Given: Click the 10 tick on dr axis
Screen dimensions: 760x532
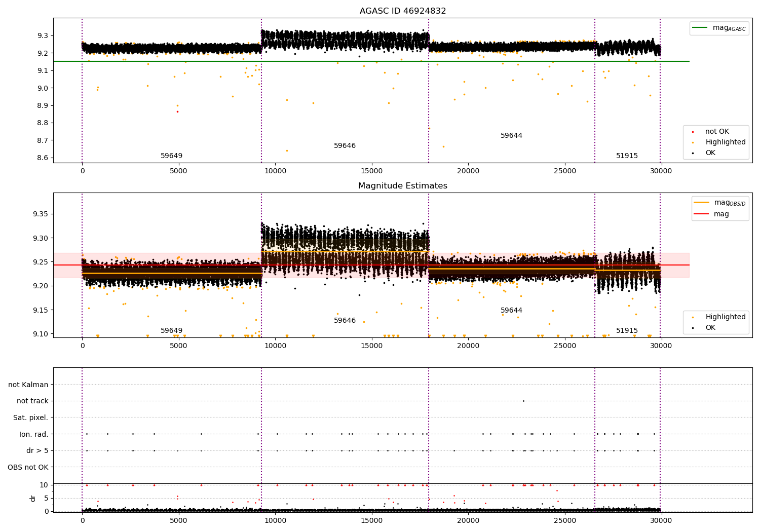Looking at the screenshot, I should (44, 485).
